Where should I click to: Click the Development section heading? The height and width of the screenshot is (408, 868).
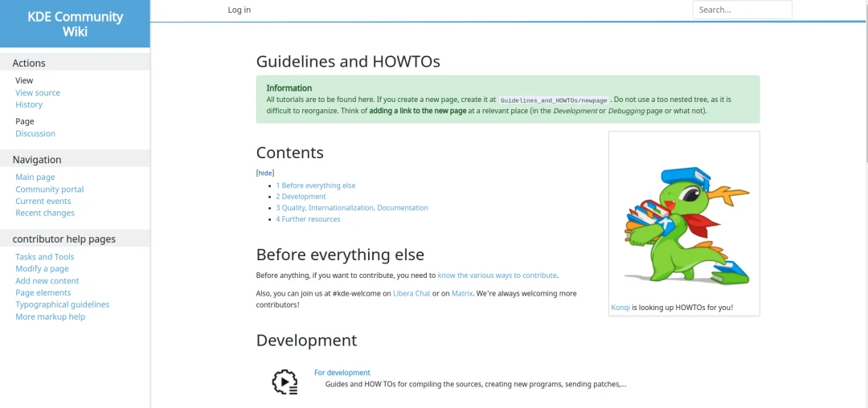point(307,341)
